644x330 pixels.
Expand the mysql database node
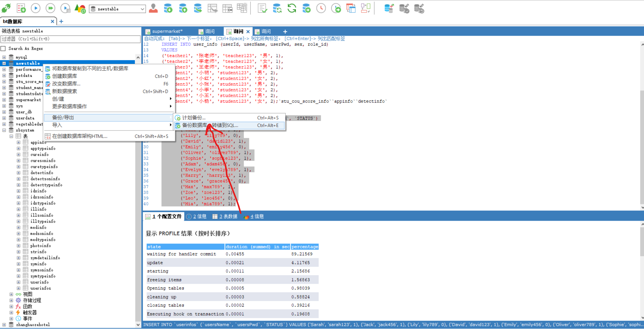(x=4, y=57)
